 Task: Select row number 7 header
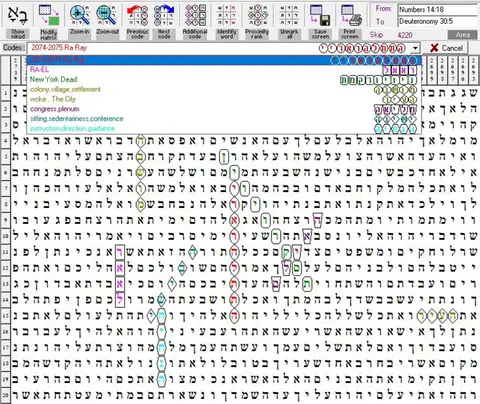6,188
